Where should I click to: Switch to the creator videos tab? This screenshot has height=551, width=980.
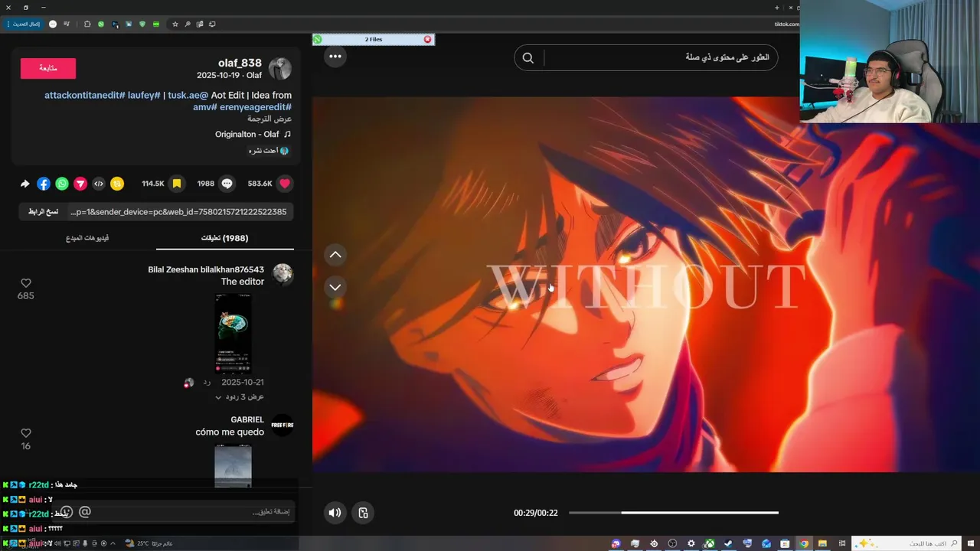(87, 238)
